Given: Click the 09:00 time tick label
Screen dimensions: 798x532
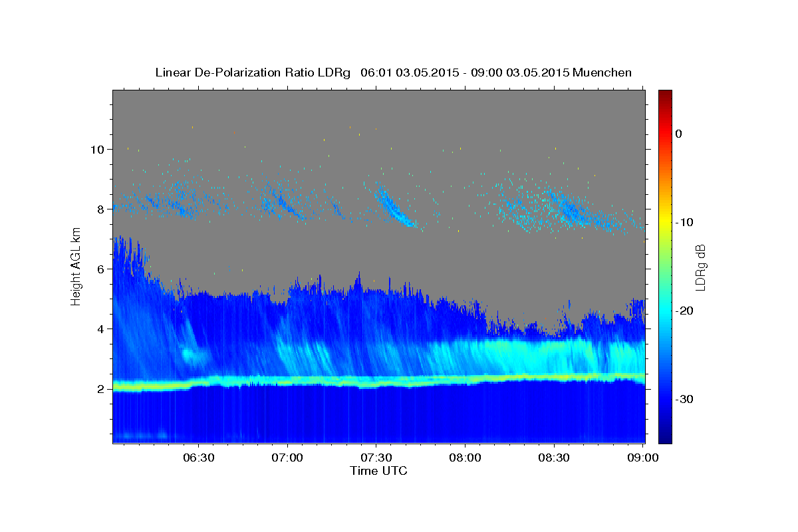Looking at the screenshot, I should click(643, 458).
